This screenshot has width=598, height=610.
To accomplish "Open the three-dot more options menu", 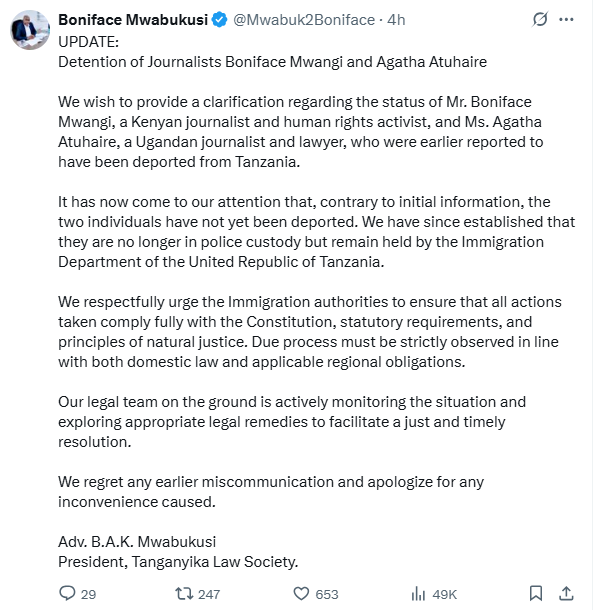I will tap(566, 19).
